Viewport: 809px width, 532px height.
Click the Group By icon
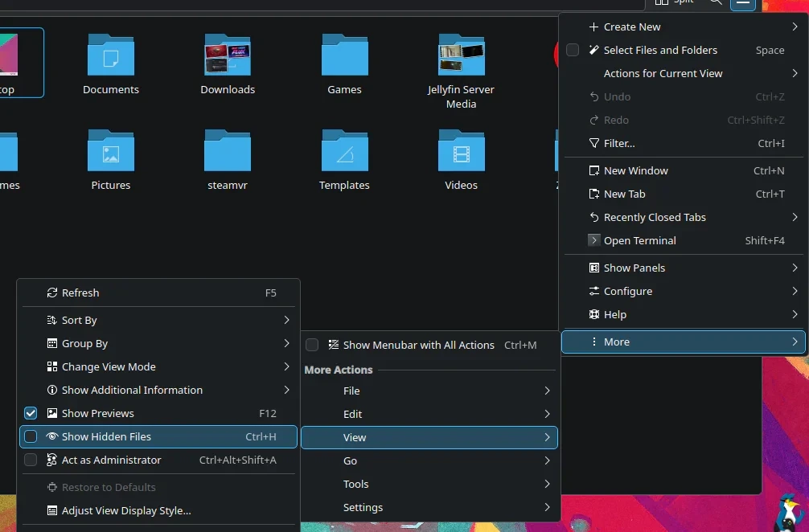[52, 343]
